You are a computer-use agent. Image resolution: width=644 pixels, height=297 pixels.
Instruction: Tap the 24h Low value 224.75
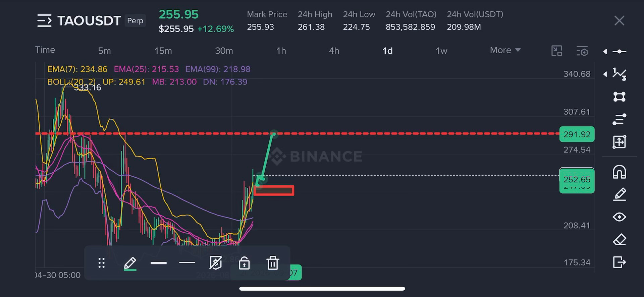356,27
